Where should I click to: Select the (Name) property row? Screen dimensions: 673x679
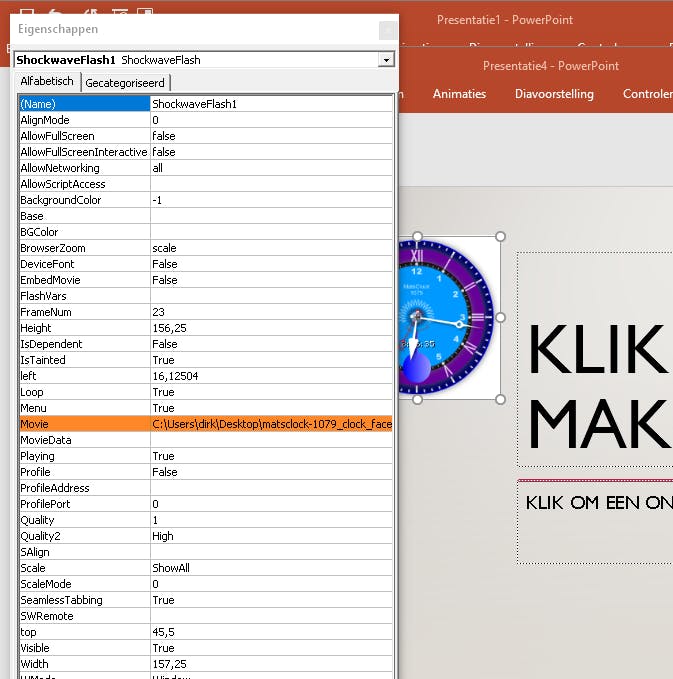pos(206,104)
